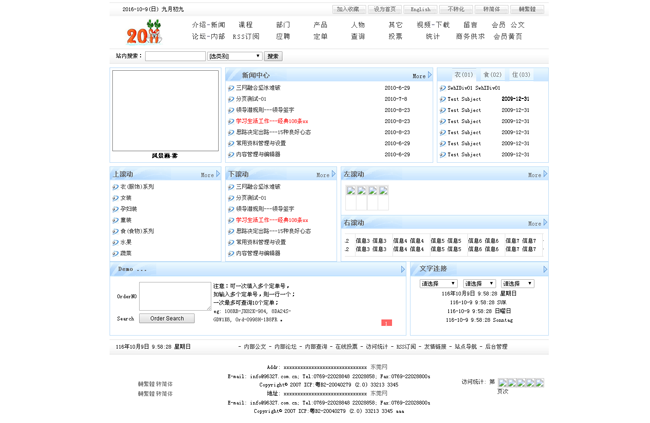Open the 产品 menu item
650x423 pixels.
coord(320,25)
